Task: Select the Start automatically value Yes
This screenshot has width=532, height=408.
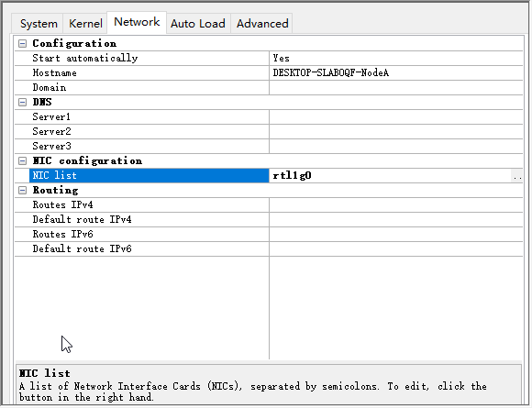Action: (x=396, y=59)
